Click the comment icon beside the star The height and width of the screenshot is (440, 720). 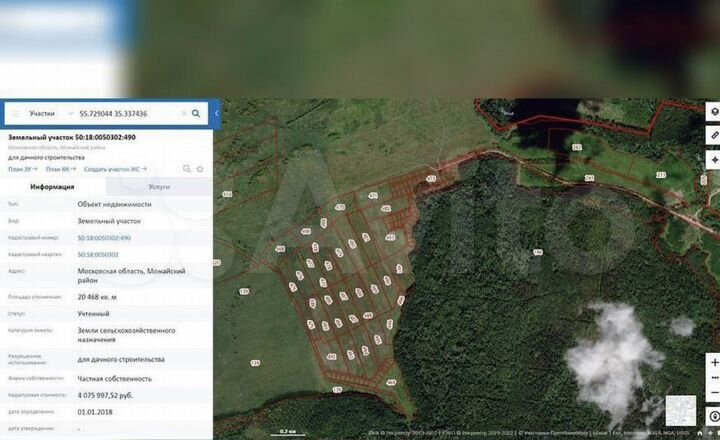(186, 169)
